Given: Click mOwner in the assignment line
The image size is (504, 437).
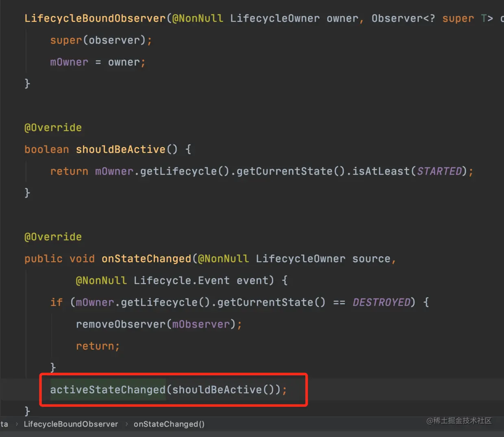Looking at the screenshot, I should click(x=69, y=62).
